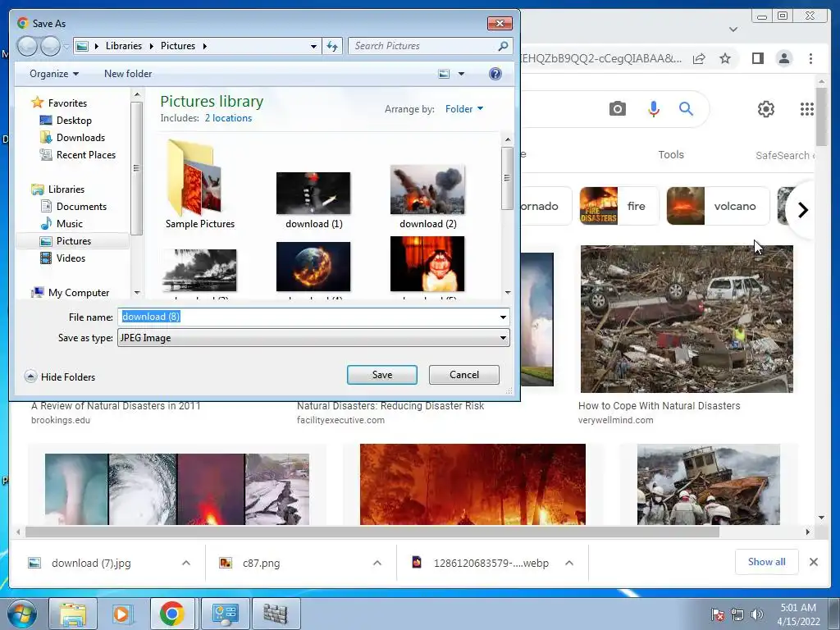Open the Save as type combo box
Screen dimensions: 840x630
click(x=313, y=338)
